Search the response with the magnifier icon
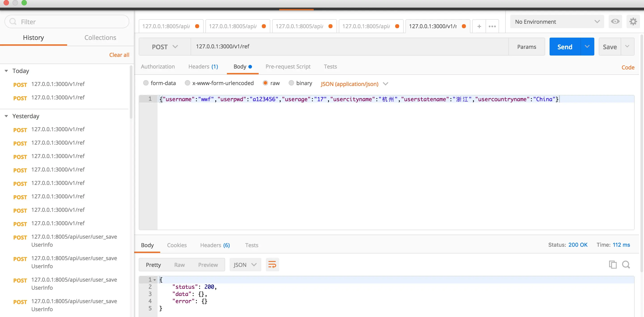This screenshot has width=644, height=317. tap(626, 264)
